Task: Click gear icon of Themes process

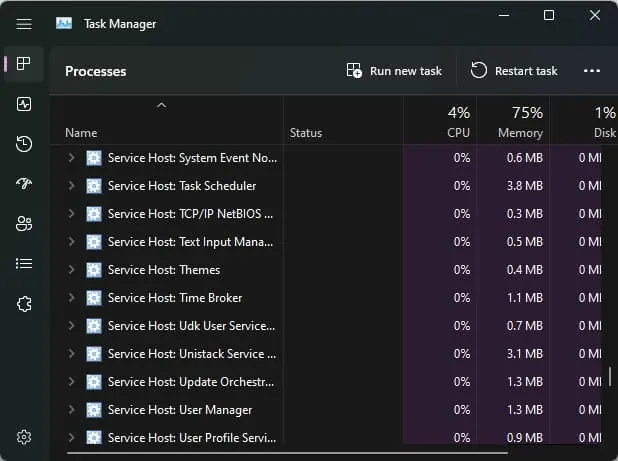Action: [x=94, y=270]
